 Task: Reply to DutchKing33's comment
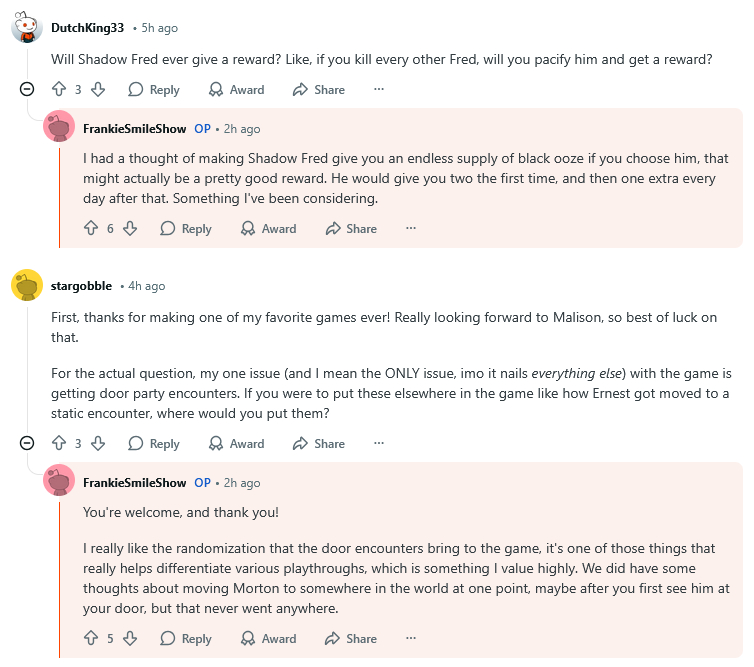(x=153, y=90)
